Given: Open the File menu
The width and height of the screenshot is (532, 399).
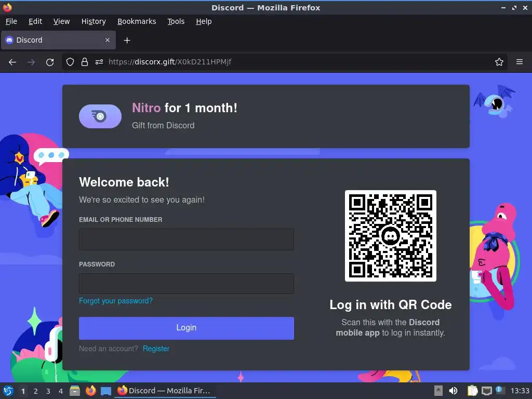Looking at the screenshot, I should pyautogui.click(x=11, y=21).
